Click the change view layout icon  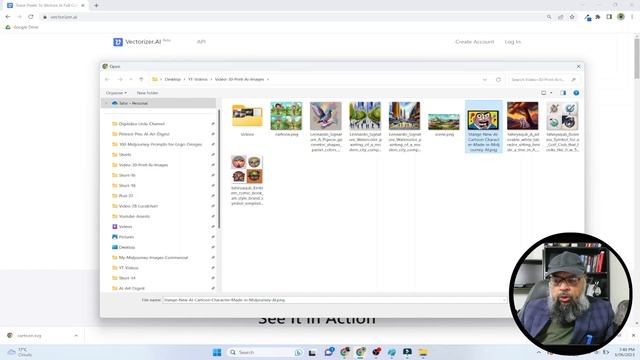(544, 93)
